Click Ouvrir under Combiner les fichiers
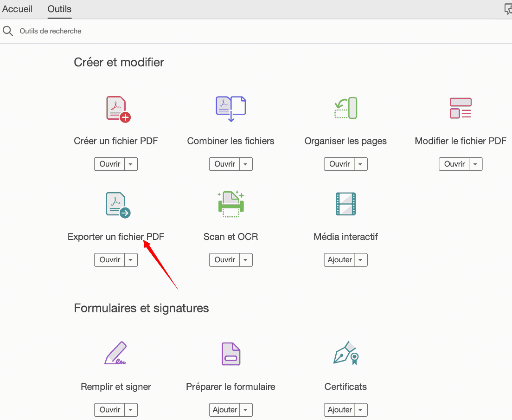Image resolution: width=512 pixels, height=420 pixels. pos(224,164)
